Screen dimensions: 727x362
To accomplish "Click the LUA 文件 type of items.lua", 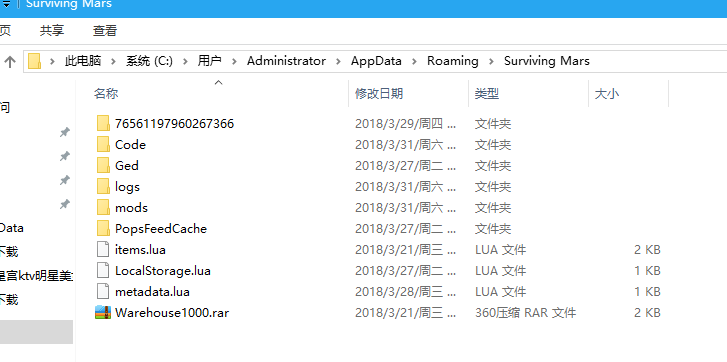I will click(x=500, y=250).
